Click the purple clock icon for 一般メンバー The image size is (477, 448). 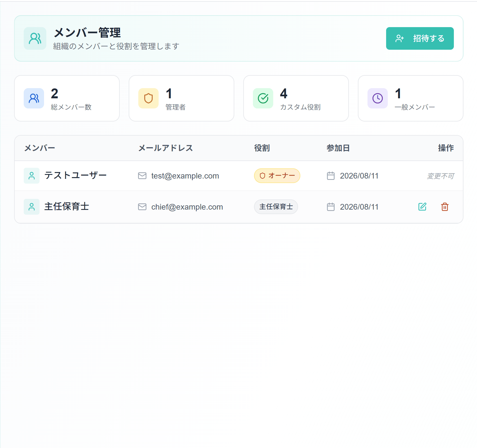coord(378,98)
